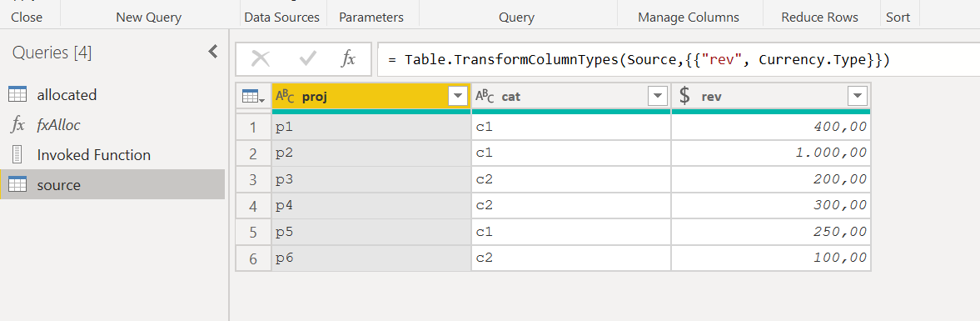Open the cat column filter dropdown
Viewport: 980px width, 321px height.
tap(658, 97)
